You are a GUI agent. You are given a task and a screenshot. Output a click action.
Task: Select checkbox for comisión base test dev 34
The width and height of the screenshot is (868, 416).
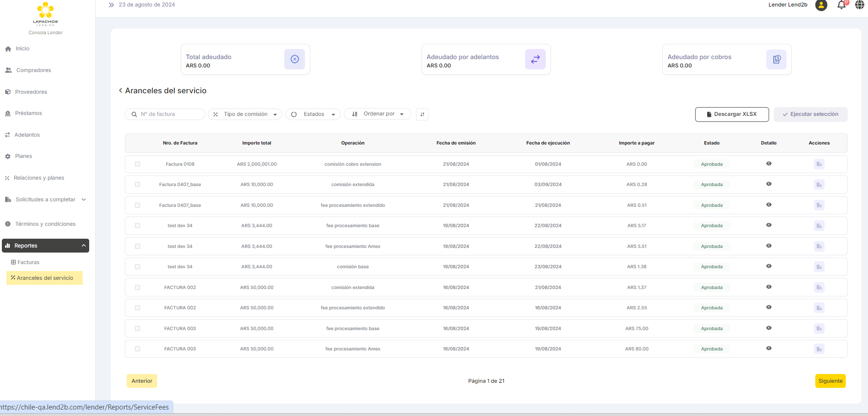point(137,267)
